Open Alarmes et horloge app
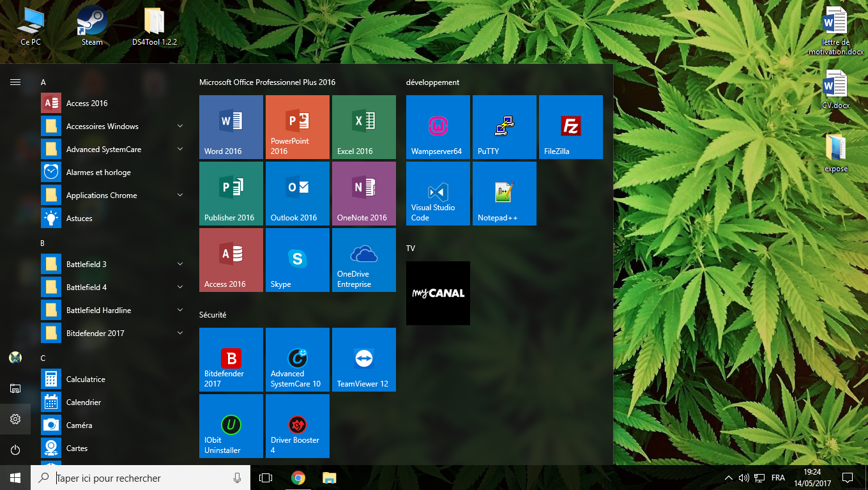Image resolution: width=868 pixels, height=490 pixels. pyautogui.click(x=112, y=172)
